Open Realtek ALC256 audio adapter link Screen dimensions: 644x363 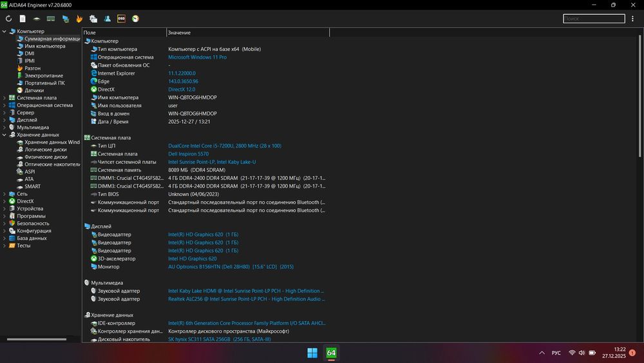coord(247,299)
